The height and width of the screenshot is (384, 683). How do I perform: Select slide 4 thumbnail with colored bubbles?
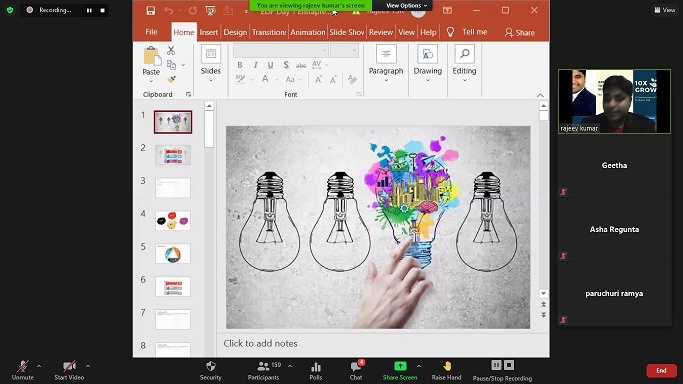(173, 221)
